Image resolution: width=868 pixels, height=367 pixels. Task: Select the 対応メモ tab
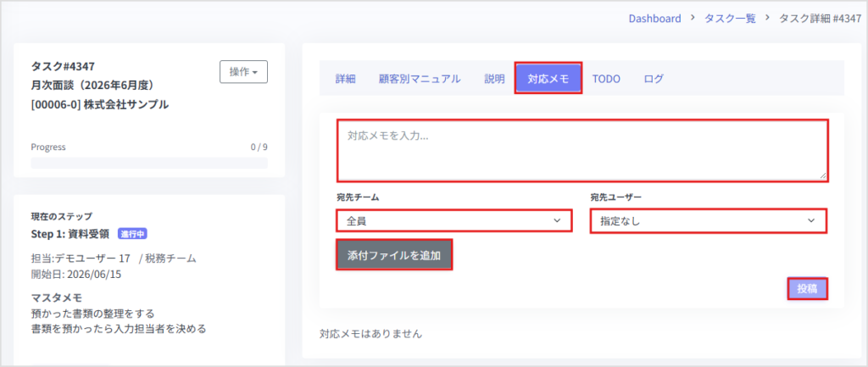pyautogui.click(x=548, y=79)
